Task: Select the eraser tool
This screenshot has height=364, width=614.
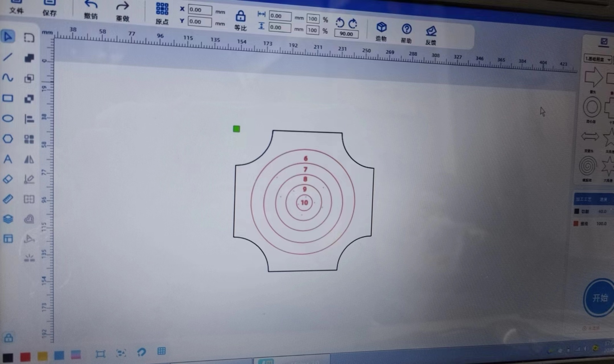Action: (x=8, y=179)
